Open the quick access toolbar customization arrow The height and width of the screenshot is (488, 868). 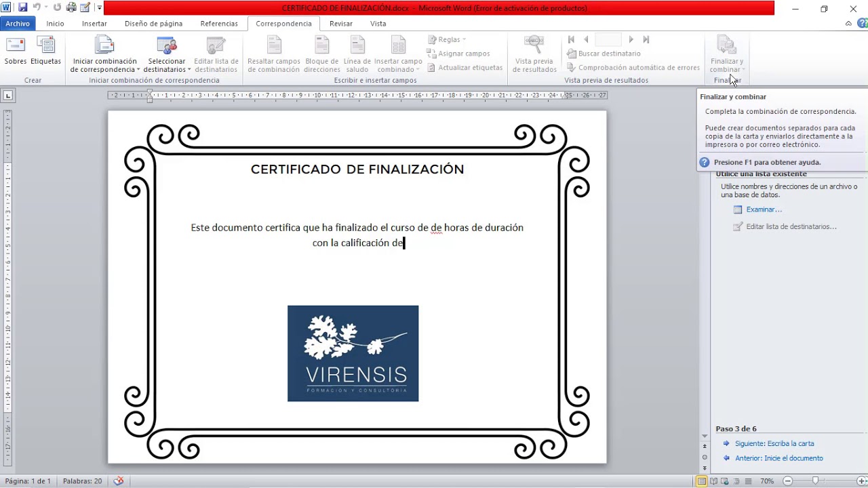point(100,8)
